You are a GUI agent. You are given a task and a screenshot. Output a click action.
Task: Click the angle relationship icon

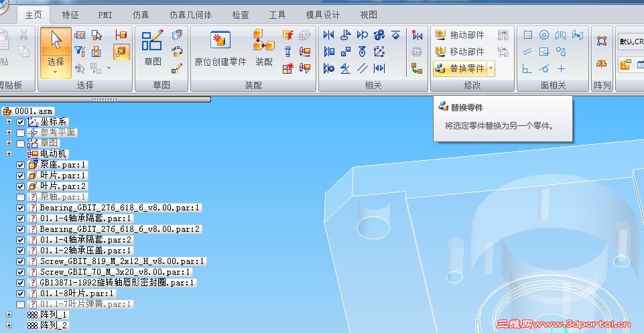click(345, 68)
